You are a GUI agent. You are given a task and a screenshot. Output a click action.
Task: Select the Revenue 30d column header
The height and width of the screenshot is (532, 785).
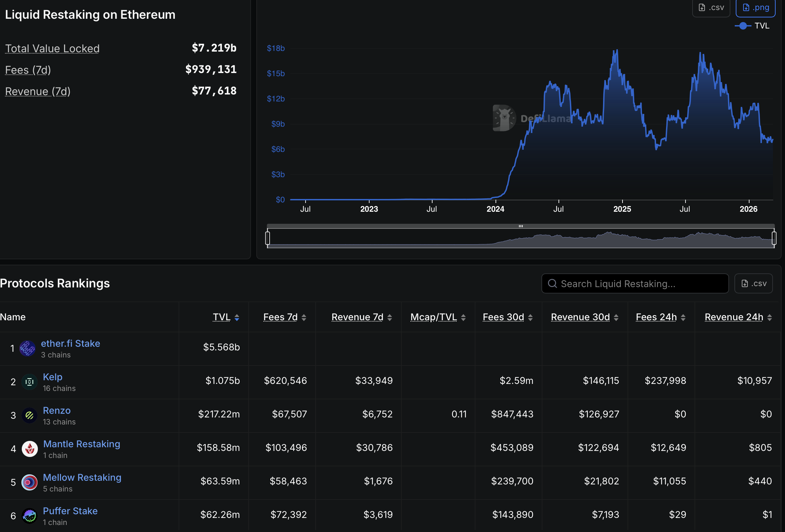(x=580, y=317)
